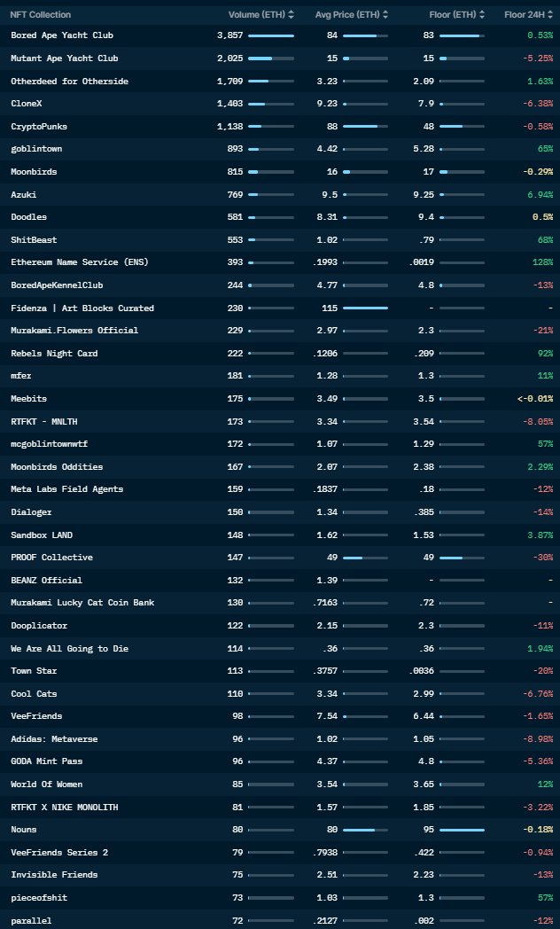The image size is (560, 929).
Task: Select World Of Women collection name
Action: (x=47, y=785)
